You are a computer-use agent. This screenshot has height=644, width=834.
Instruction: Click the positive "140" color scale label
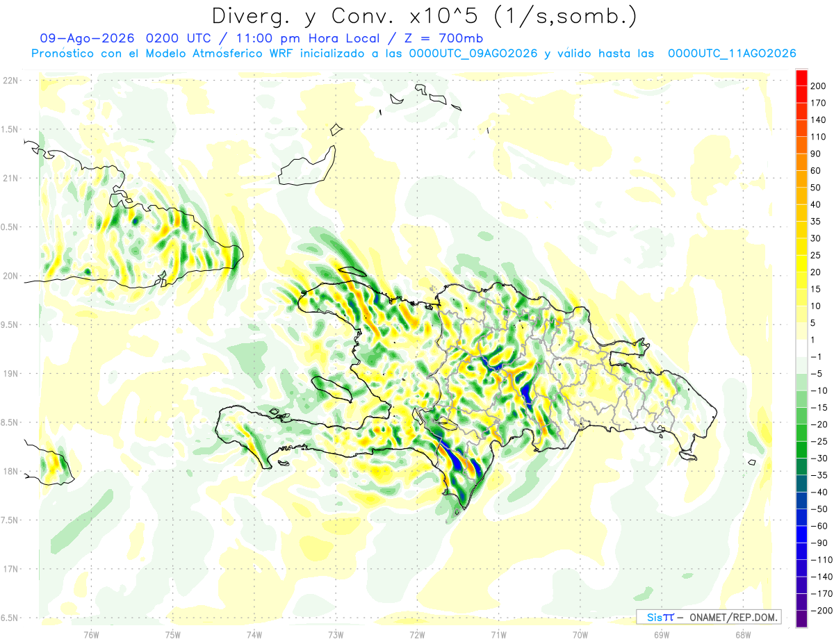click(x=817, y=120)
